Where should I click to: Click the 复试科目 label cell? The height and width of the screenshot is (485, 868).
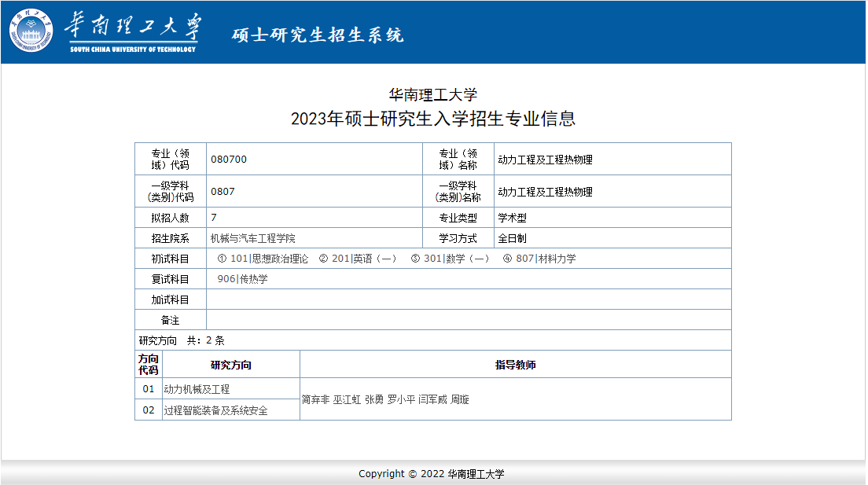point(171,279)
